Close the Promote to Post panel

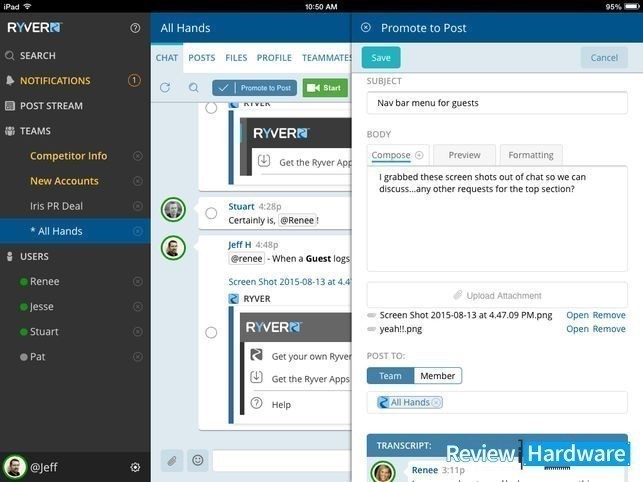click(365, 27)
